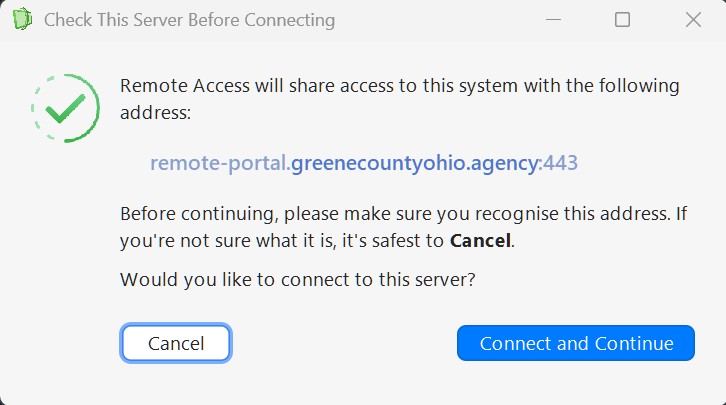Click the word "address:" above the server name
The height and width of the screenshot is (405, 726).
pos(155,113)
